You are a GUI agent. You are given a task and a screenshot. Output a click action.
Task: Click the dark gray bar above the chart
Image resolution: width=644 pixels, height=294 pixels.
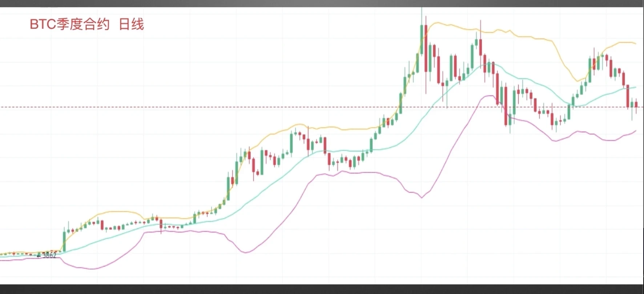(322, 3)
